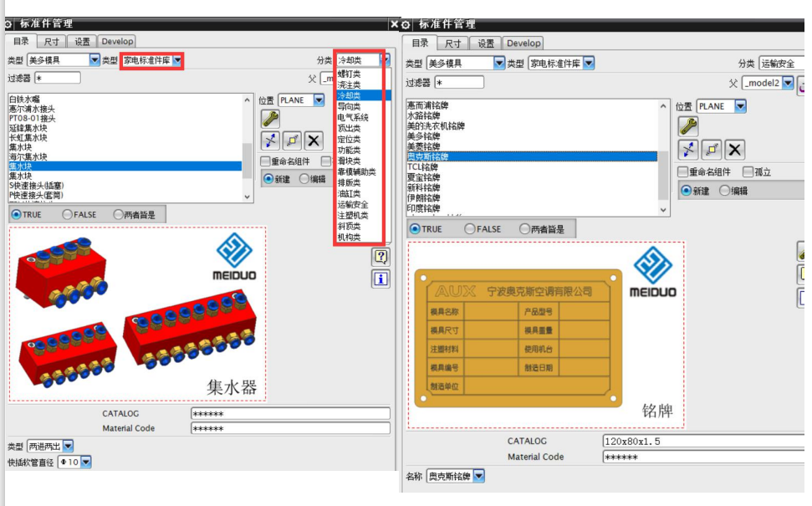Close the left 标准件管理 window
Viewport: 812px width, 506px height.
(394, 23)
